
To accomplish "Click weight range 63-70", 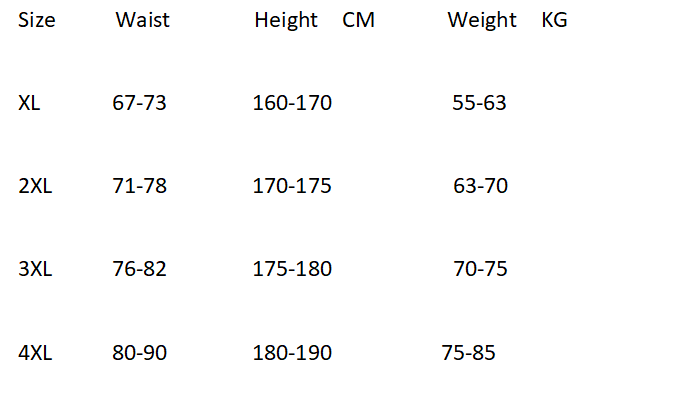I will coord(480,186).
